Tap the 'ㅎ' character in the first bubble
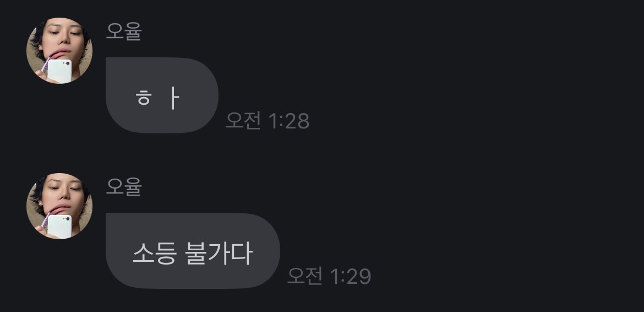The height and width of the screenshot is (312, 644). (143, 98)
